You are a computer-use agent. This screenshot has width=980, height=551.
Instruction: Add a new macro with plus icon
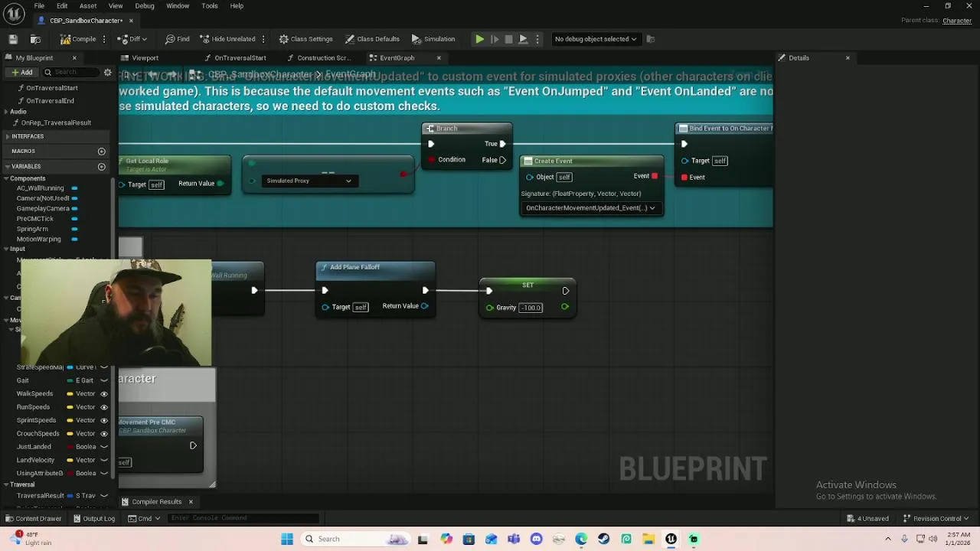pyautogui.click(x=101, y=152)
